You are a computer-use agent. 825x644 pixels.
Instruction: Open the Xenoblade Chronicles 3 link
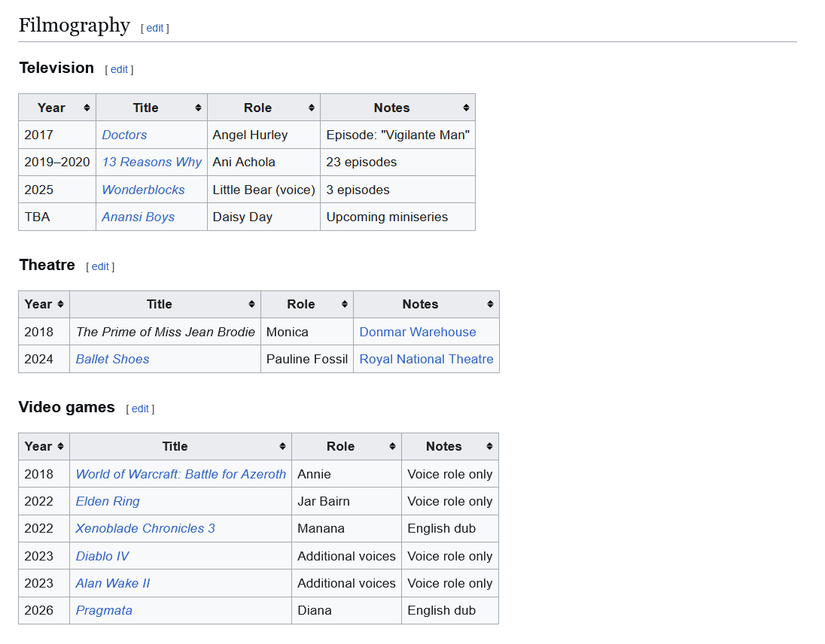click(x=145, y=528)
